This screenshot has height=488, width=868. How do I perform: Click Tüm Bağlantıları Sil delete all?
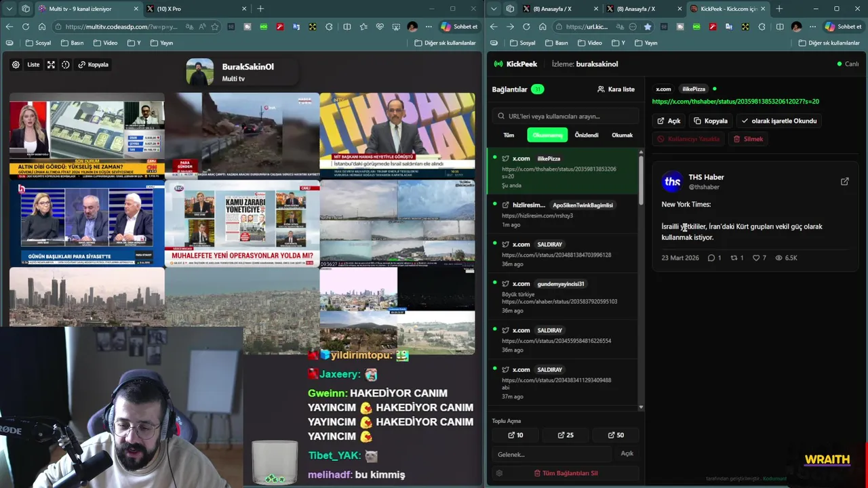pos(566,473)
